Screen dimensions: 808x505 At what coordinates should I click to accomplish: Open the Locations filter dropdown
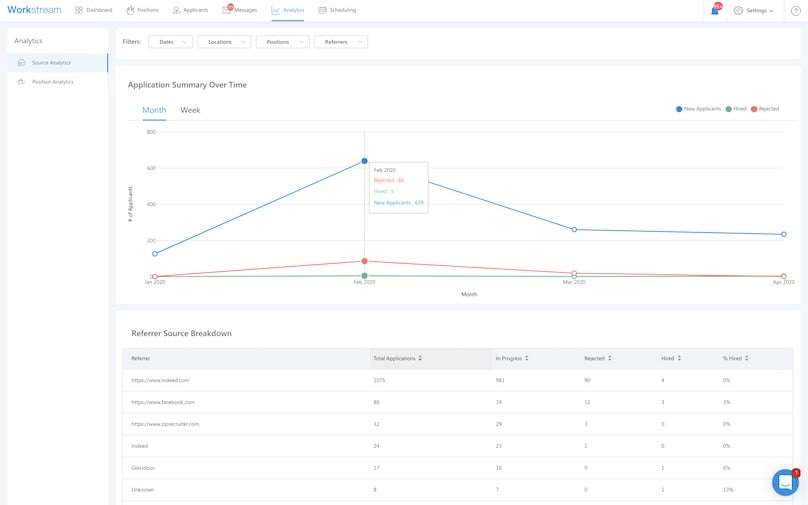(x=223, y=42)
